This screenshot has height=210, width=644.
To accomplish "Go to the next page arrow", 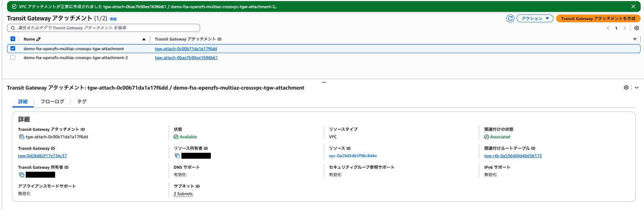I will click(625, 28).
